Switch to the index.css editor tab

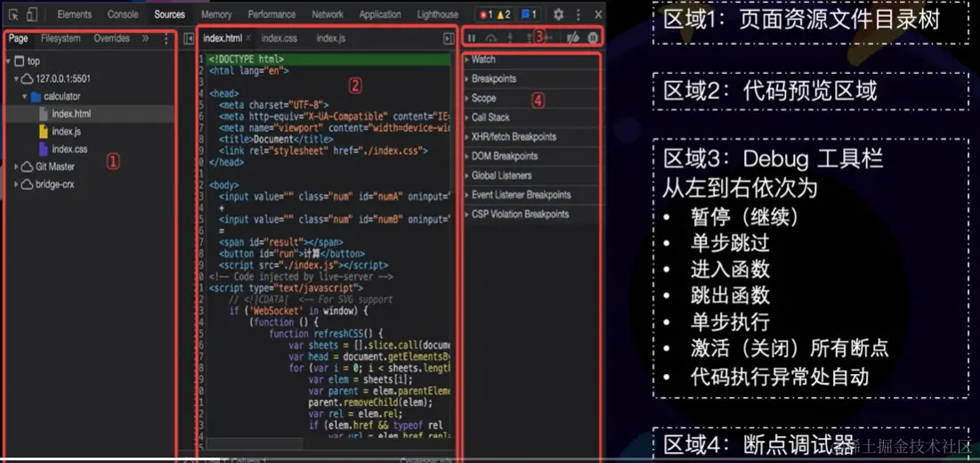coord(279,38)
